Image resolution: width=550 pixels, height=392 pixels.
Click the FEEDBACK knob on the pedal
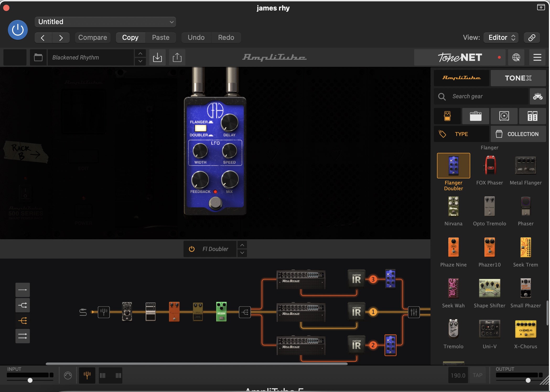tap(200, 180)
